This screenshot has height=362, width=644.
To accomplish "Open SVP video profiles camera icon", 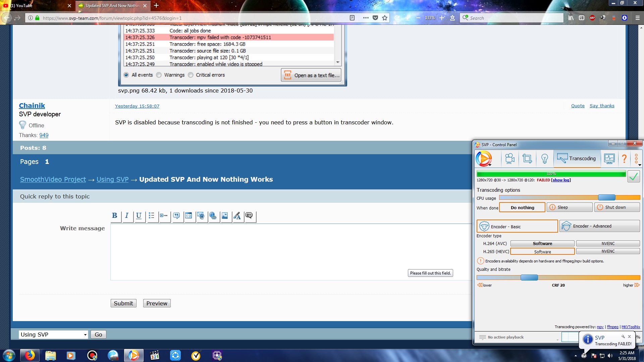I will [510, 159].
